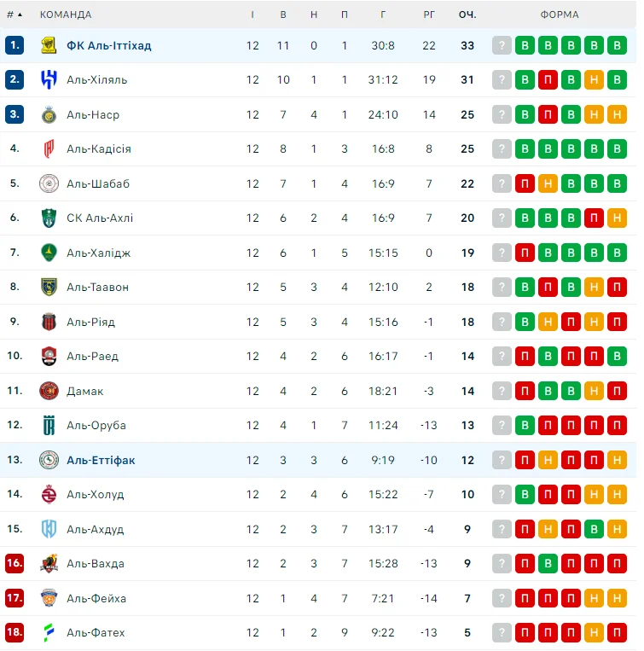Click the Damac club logo
The height and width of the screenshot is (651, 644).
point(49,391)
